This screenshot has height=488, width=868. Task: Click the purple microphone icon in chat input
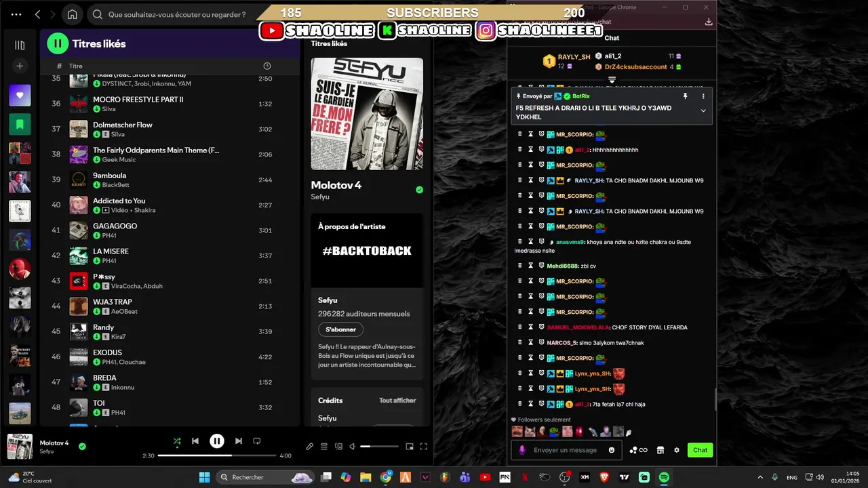521,450
